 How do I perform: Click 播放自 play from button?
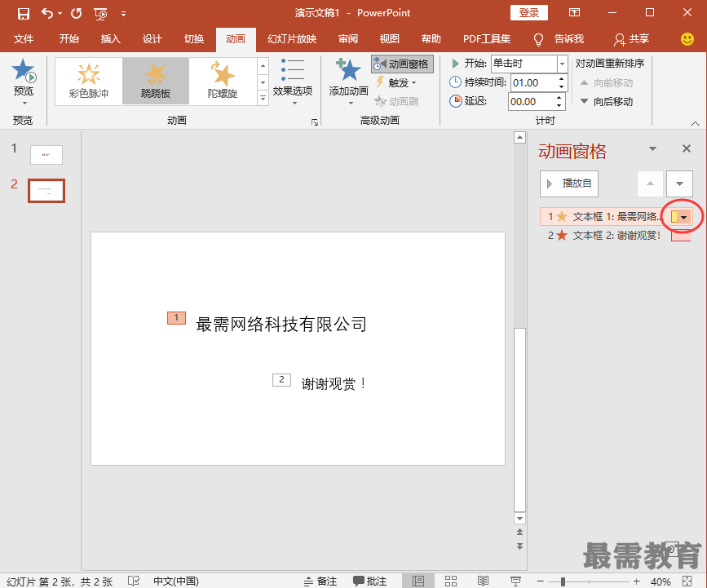569,183
